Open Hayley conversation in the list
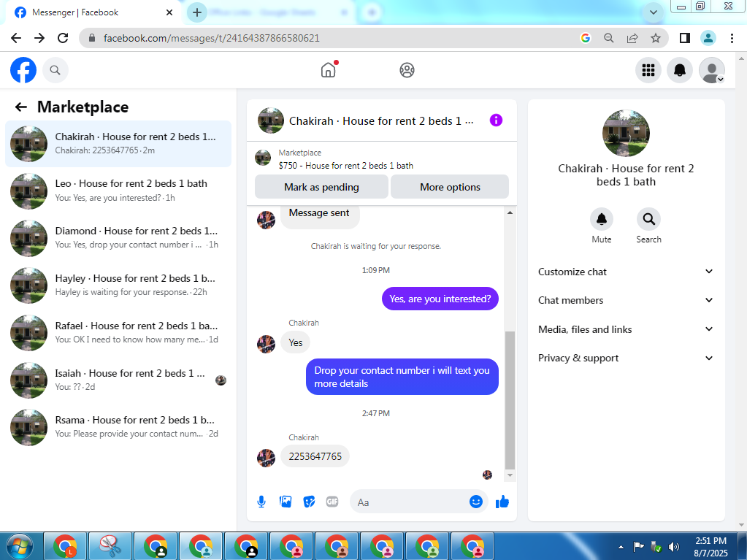The width and height of the screenshot is (747, 560). click(x=118, y=285)
